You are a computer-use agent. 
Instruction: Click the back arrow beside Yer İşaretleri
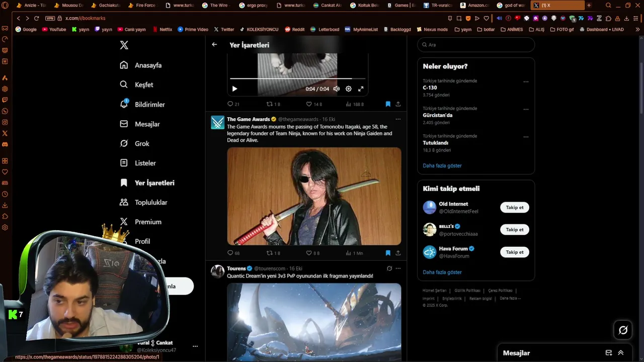coord(214,44)
